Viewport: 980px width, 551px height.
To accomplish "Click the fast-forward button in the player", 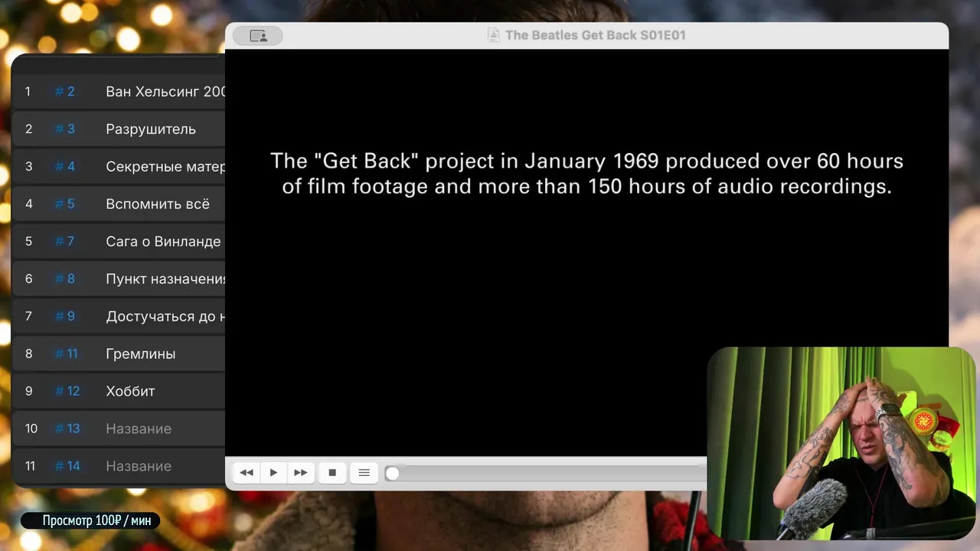I will pyautogui.click(x=301, y=473).
